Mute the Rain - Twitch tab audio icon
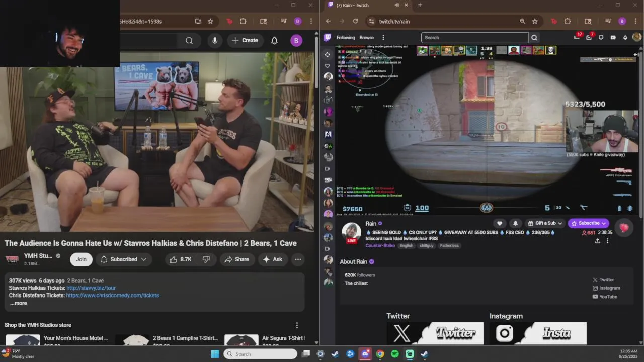Image resolution: width=644 pixels, height=362 pixels. (397, 5)
